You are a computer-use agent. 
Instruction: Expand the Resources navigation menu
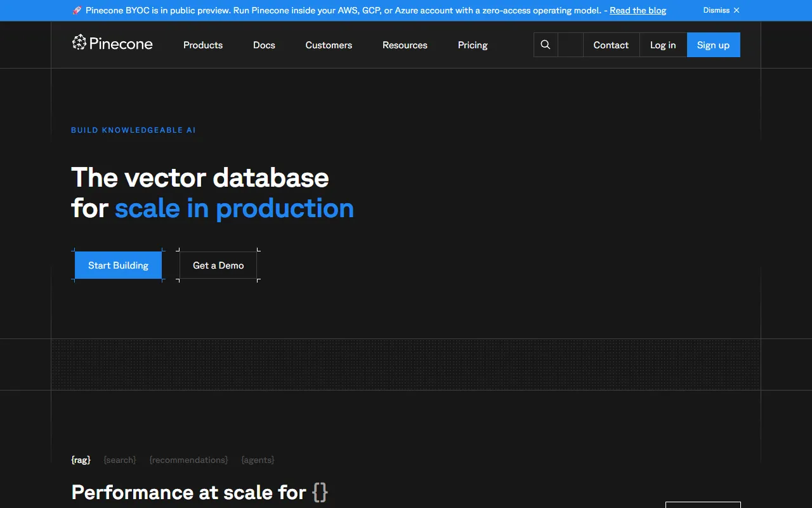pyautogui.click(x=405, y=45)
